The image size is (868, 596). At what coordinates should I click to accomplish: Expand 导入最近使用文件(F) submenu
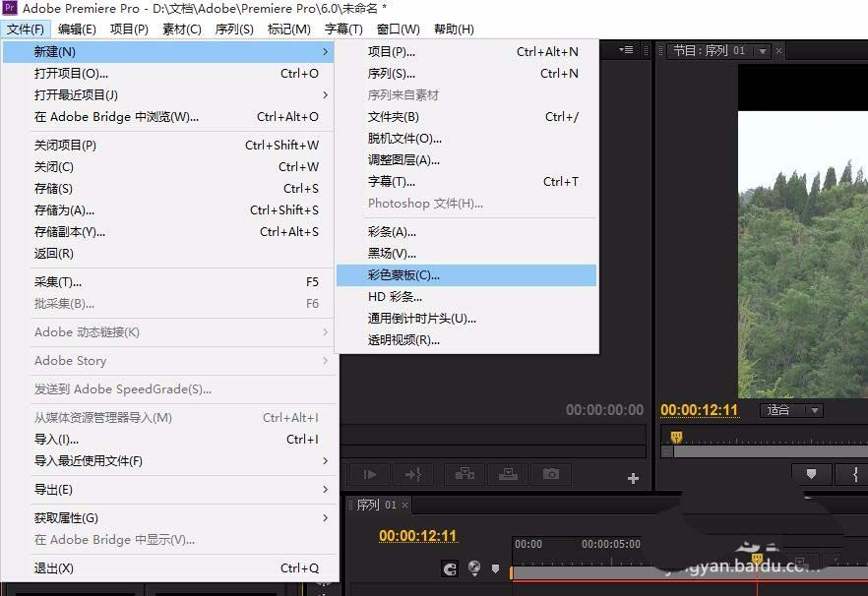[168, 461]
